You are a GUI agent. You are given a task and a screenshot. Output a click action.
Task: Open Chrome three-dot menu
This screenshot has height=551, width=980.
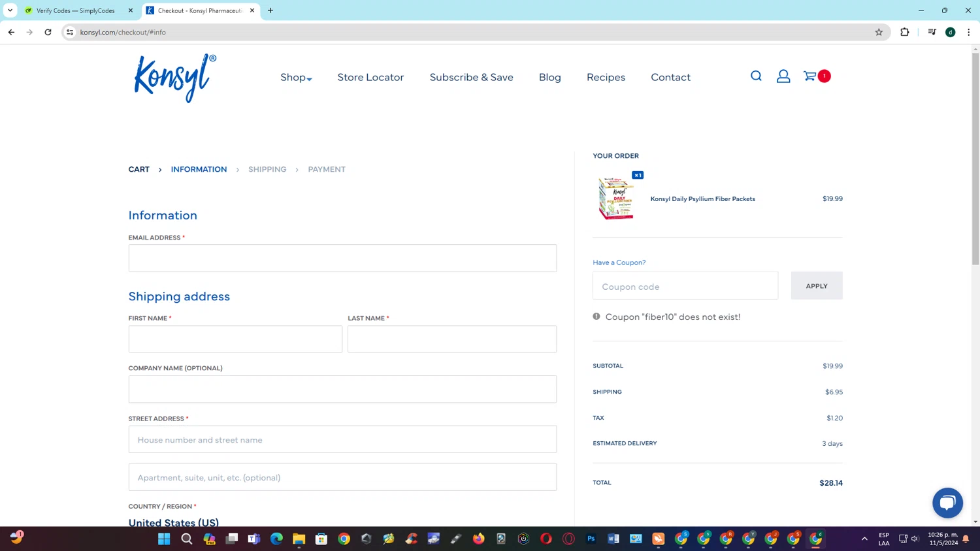click(x=969, y=32)
